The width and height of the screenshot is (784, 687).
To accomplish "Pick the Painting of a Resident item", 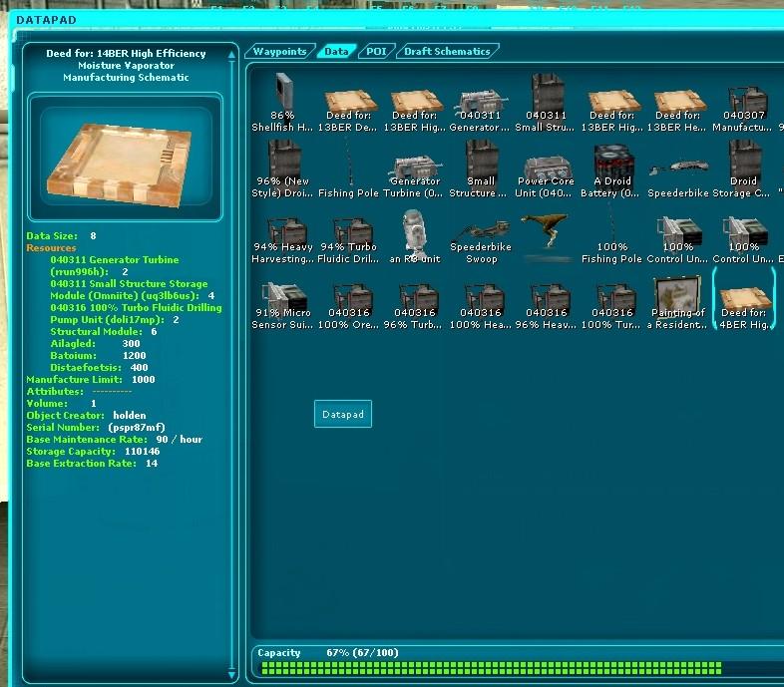I will click(x=678, y=295).
